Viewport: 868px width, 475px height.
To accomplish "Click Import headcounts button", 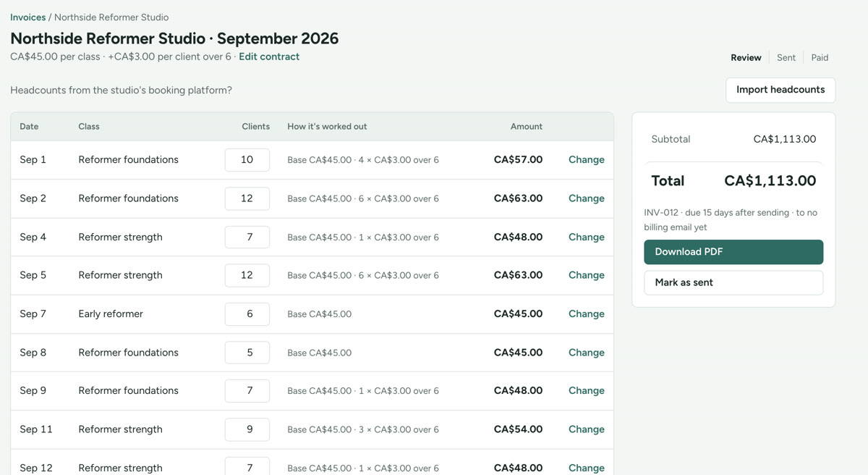I will [780, 90].
